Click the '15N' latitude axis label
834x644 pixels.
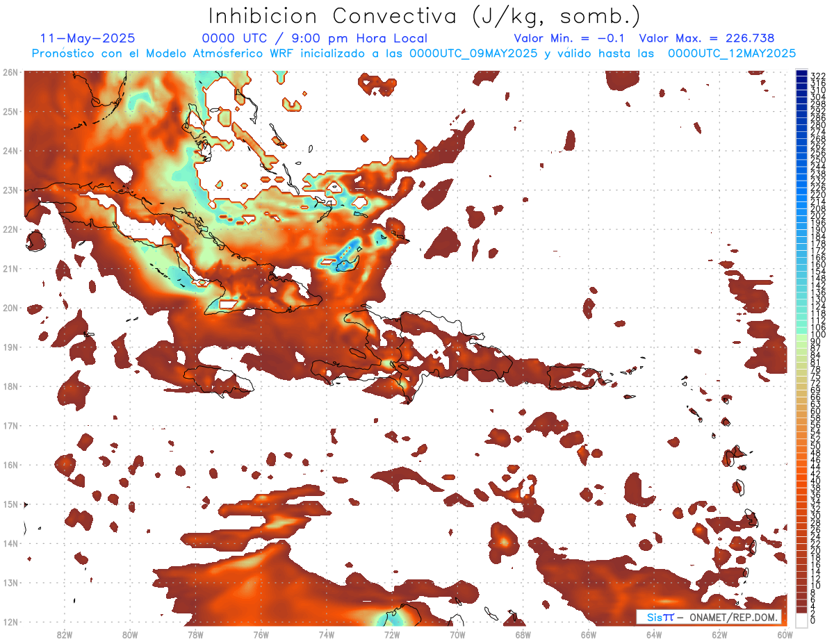(x=10, y=504)
